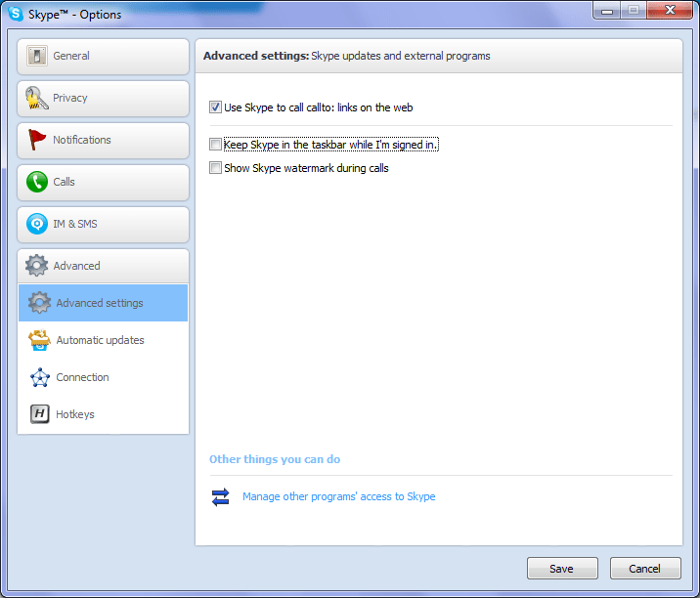Click the Advanced gear icon
Image resolution: width=700 pixels, height=598 pixels.
click(x=36, y=266)
